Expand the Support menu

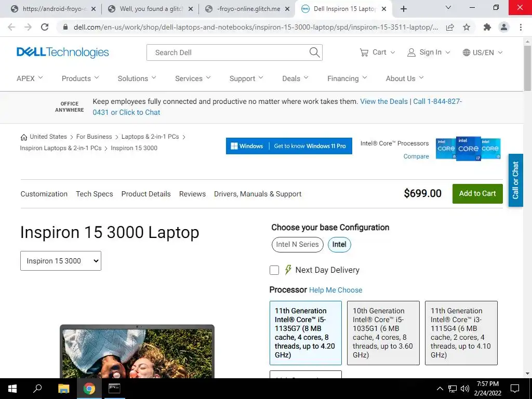pos(246,78)
